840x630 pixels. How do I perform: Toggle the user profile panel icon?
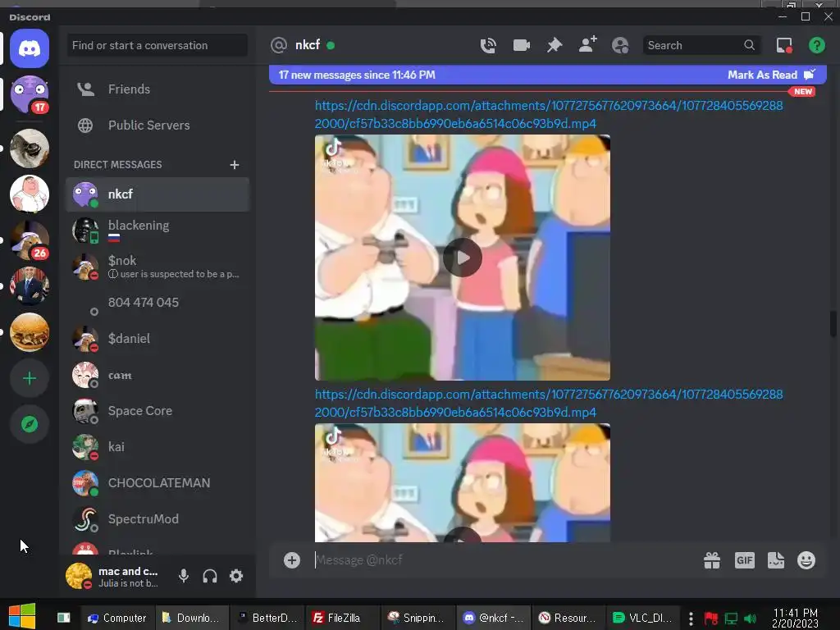620,46
